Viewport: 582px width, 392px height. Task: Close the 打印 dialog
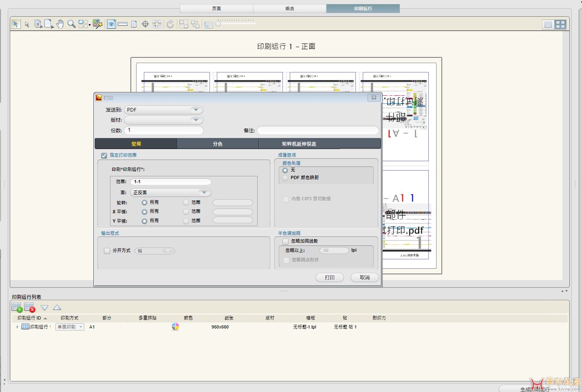[374, 98]
